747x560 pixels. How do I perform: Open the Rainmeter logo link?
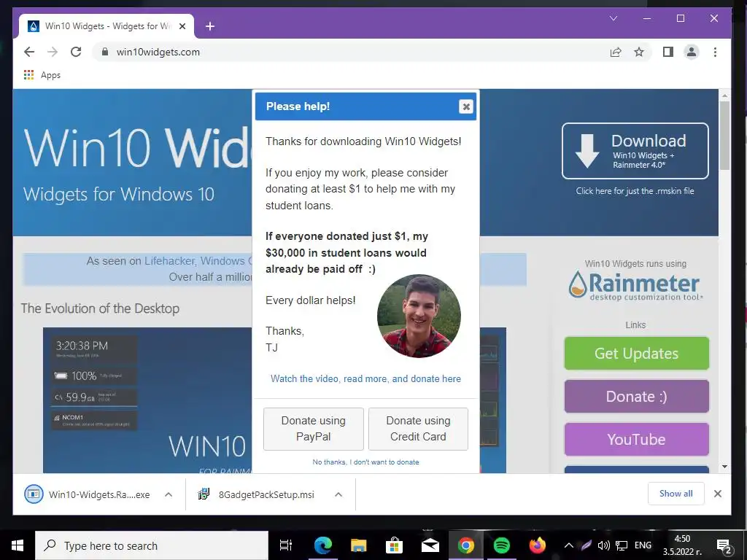point(635,286)
